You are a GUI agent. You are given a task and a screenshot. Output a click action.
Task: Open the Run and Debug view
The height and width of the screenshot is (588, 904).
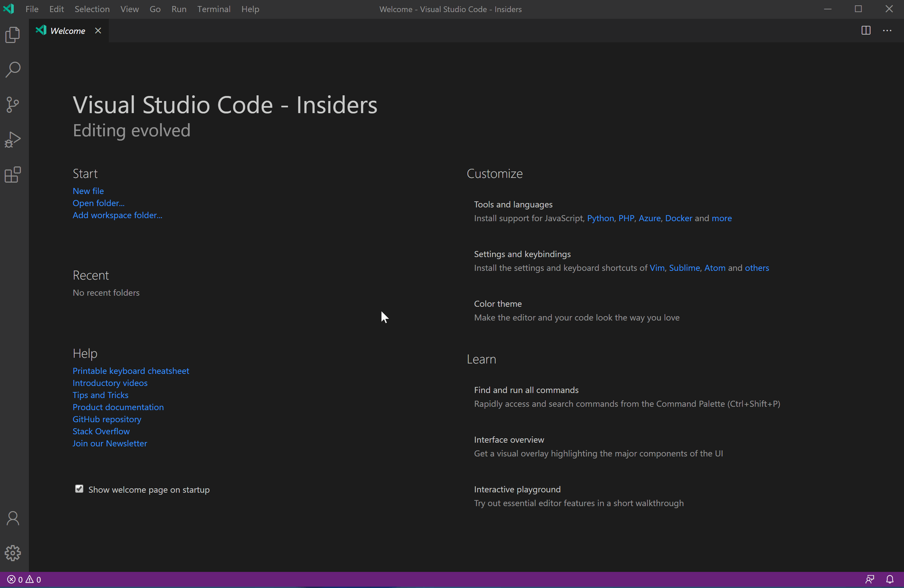13,140
